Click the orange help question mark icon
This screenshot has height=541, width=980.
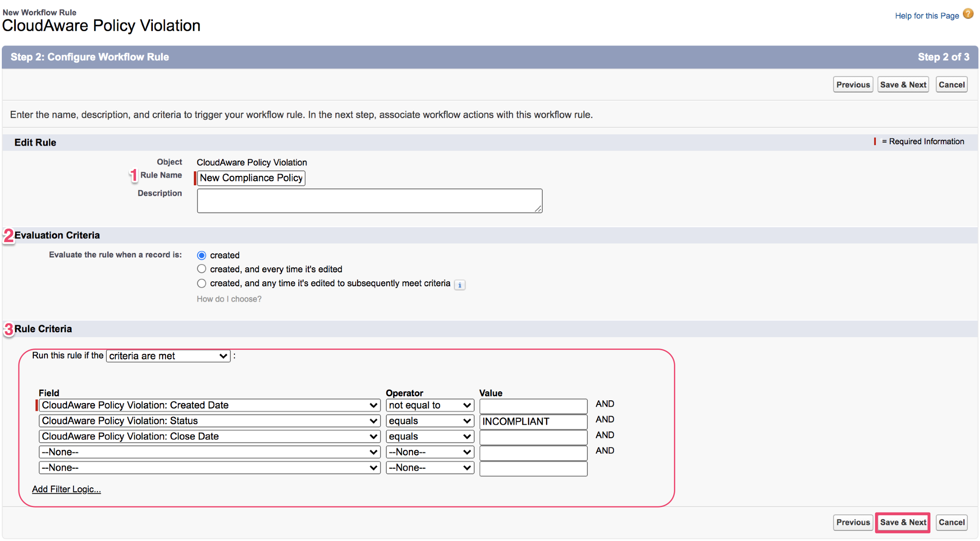click(x=968, y=14)
